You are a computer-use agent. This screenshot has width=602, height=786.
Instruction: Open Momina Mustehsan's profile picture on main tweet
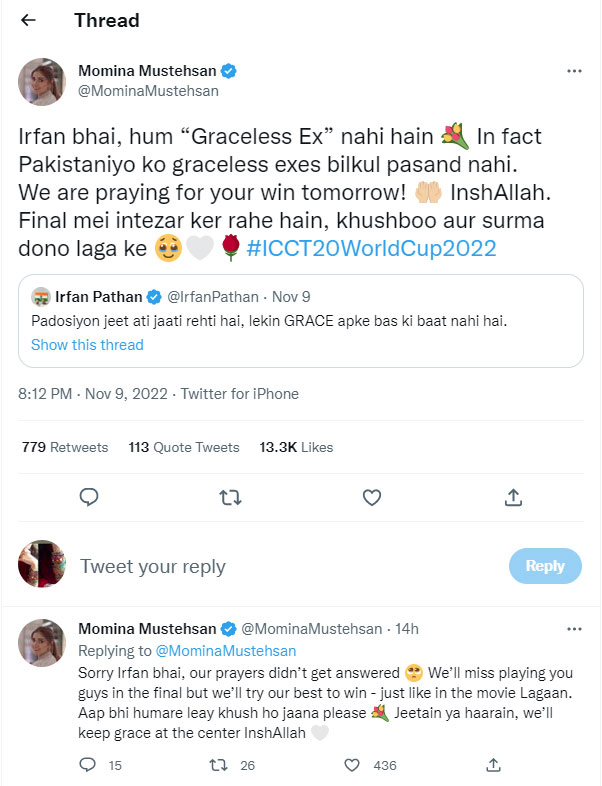click(42, 82)
